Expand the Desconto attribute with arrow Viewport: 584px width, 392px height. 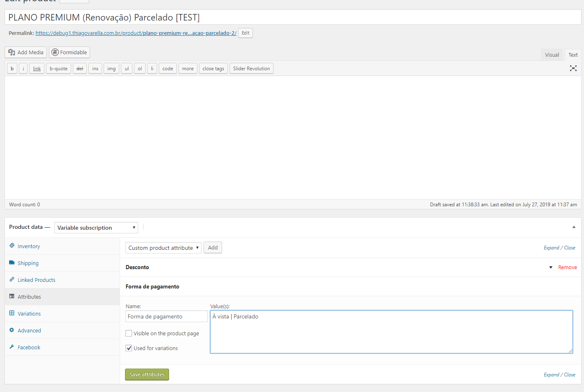pyautogui.click(x=551, y=267)
